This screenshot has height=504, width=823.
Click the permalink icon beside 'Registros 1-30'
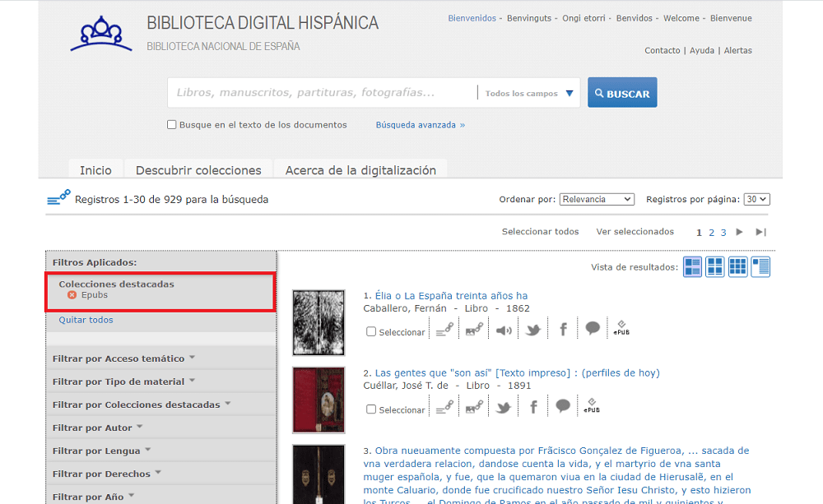(x=58, y=197)
